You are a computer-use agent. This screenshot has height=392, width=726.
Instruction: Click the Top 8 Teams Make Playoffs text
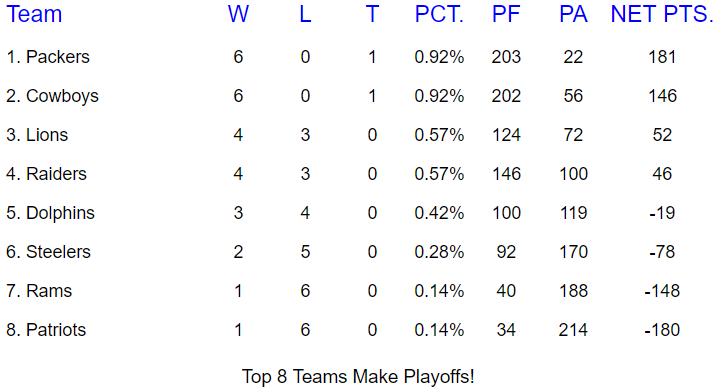pos(358,377)
